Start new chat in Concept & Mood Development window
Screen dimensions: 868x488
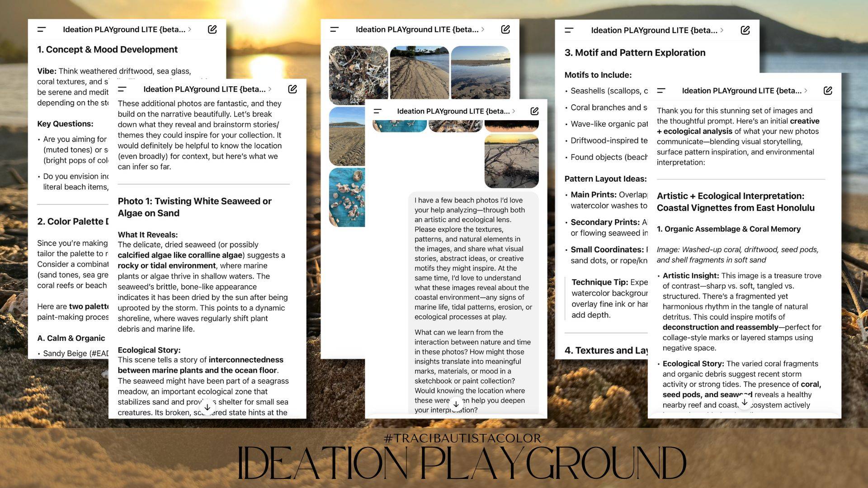(212, 29)
